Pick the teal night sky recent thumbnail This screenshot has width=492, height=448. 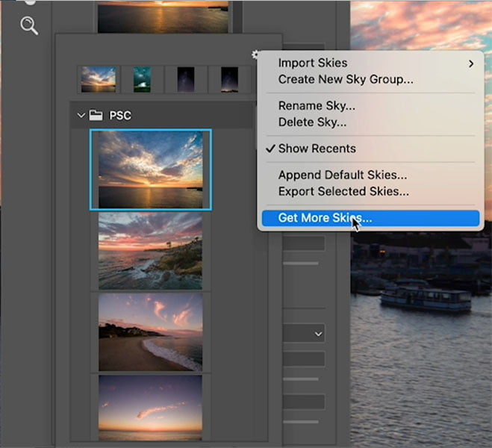[142, 79]
